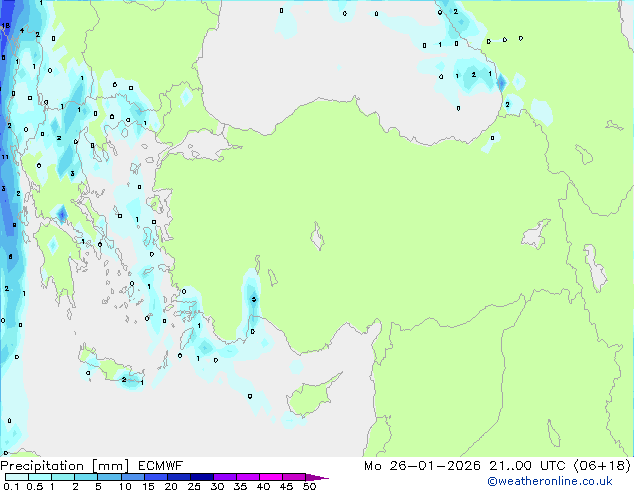Pick the 15–20 mm blue legend swatch
The height and width of the screenshot is (490, 634).
click(x=155, y=477)
